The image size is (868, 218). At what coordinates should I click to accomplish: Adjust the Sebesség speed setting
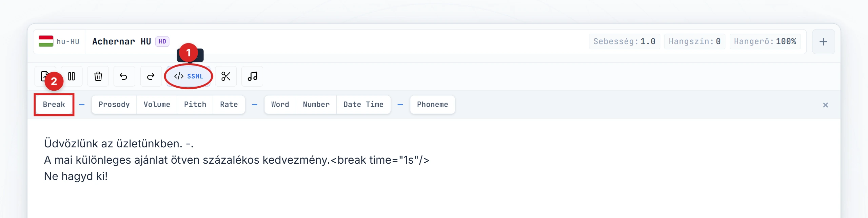(x=624, y=41)
